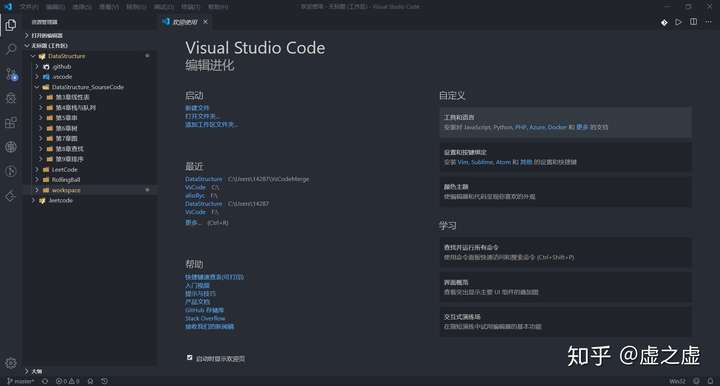
Task: Click the Run play icon in editor title
Action: coord(678,22)
